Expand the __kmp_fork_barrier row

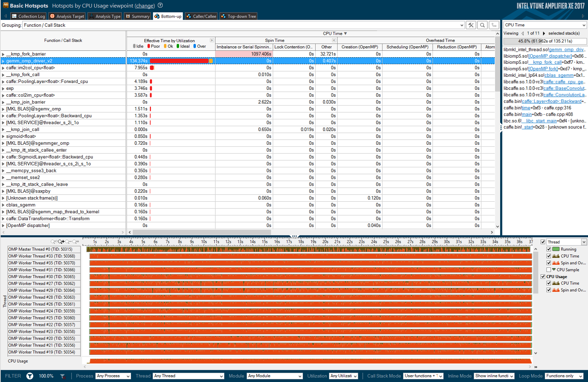[x=3, y=54]
